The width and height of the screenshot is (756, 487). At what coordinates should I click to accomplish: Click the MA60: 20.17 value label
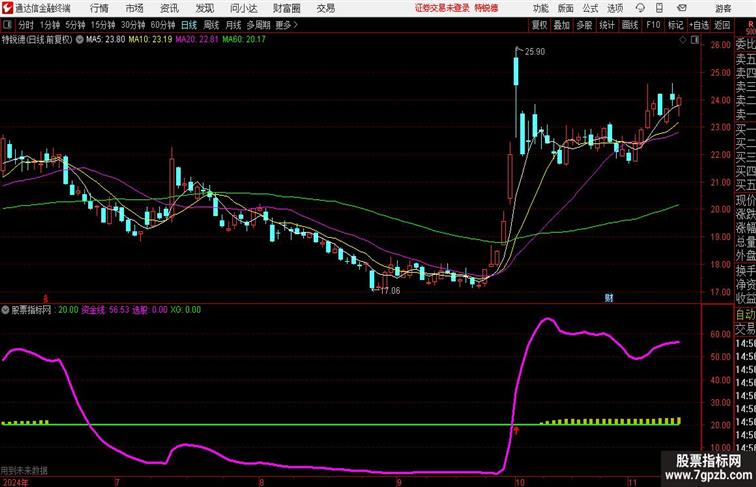[x=244, y=40]
